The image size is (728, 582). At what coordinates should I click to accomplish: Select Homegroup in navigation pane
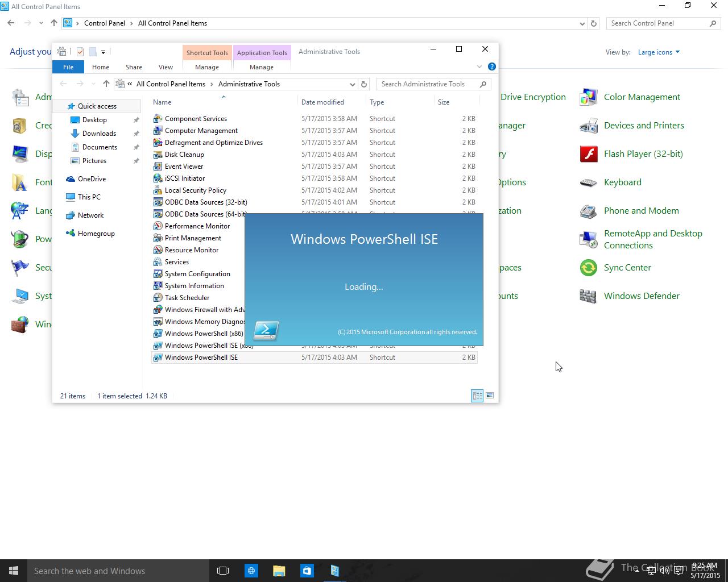(96, 234)
